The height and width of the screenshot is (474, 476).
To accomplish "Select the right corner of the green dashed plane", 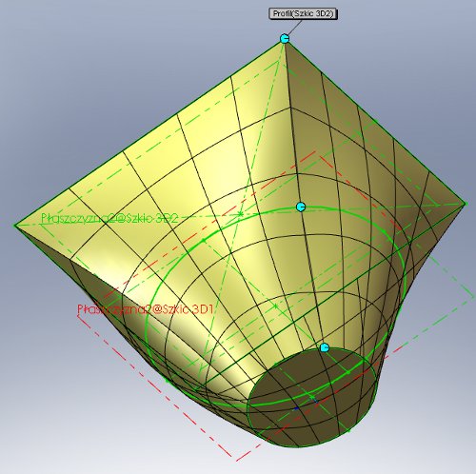I will [473, 297].
